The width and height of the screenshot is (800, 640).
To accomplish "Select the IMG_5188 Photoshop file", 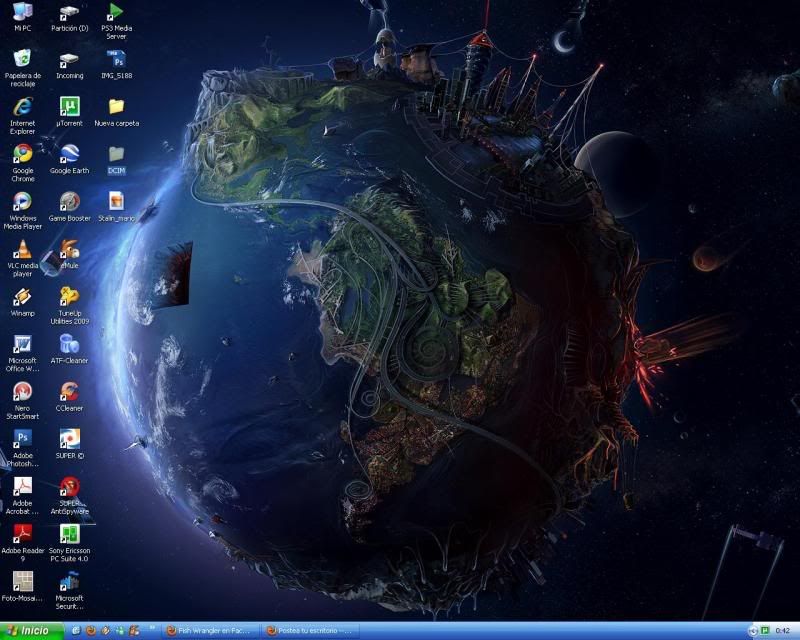I will 116,60.
